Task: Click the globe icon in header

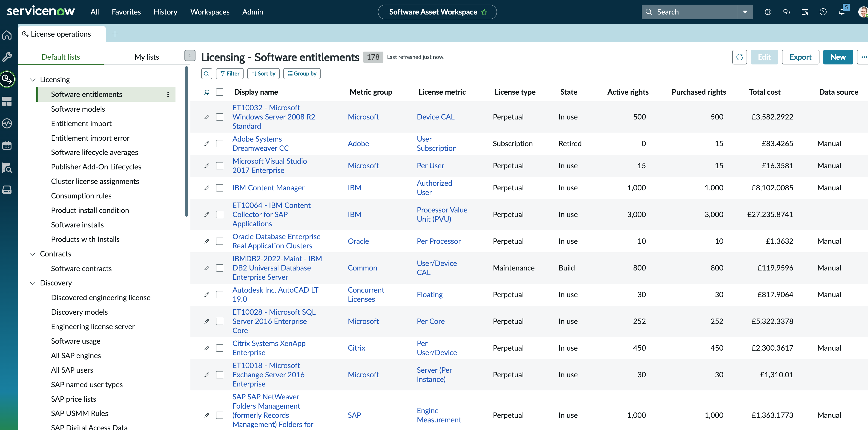Action: click(x=768, y=12)
